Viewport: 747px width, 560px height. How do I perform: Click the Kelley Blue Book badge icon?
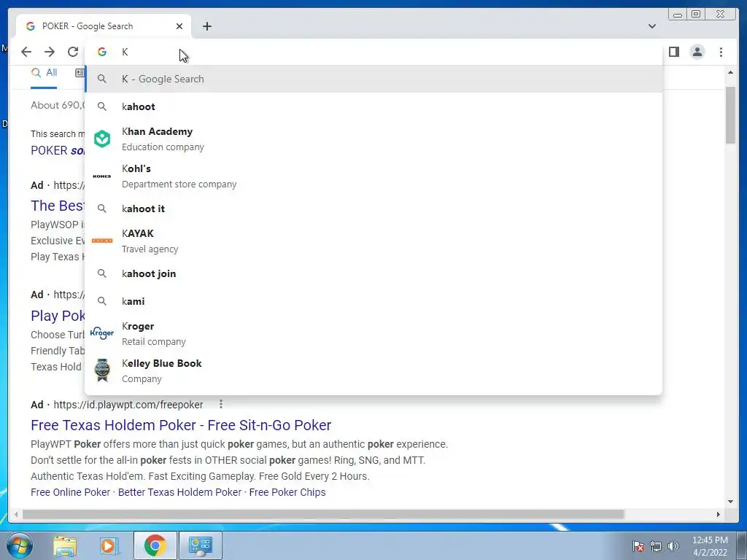point(102,370)
